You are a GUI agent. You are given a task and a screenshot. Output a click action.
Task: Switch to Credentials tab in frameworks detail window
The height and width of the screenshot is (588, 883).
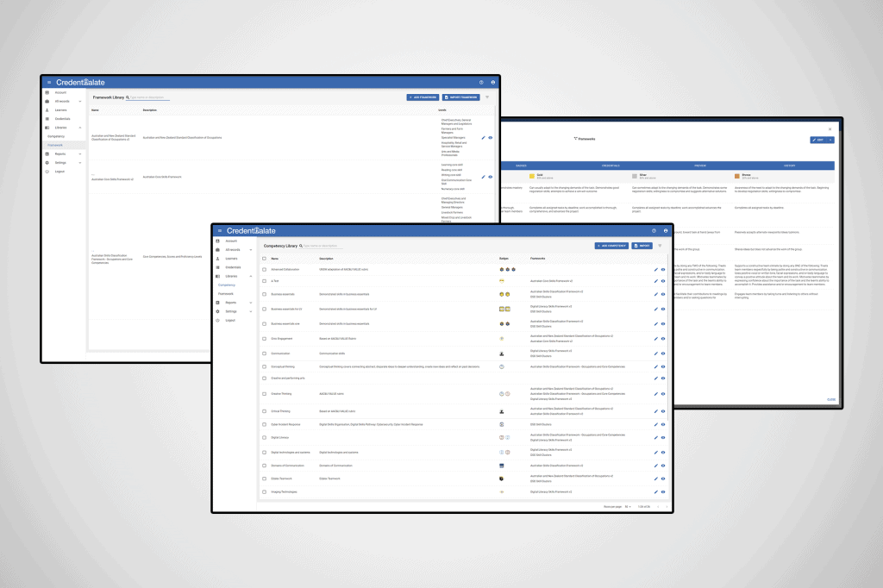click(611, 166)
